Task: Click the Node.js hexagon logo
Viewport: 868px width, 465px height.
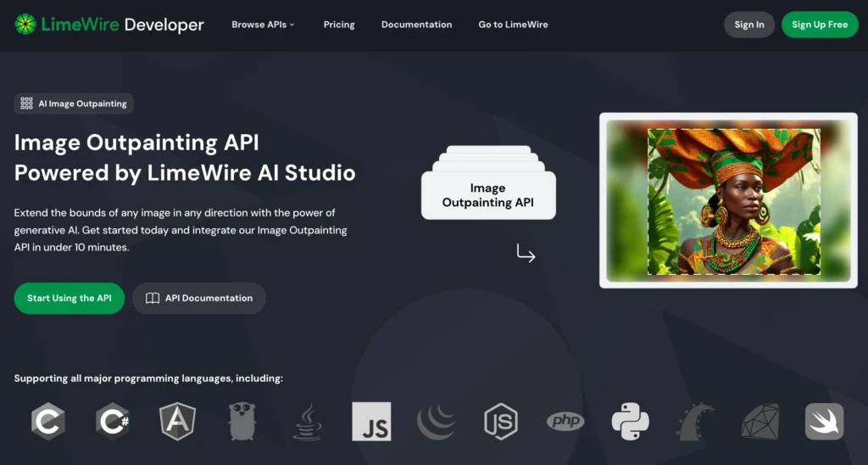Action: 501,421
